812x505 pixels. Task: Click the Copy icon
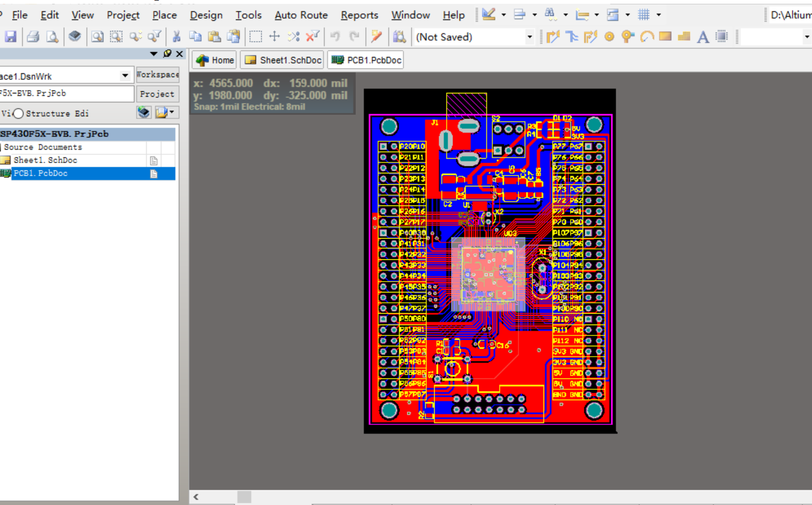(x=195, y=37)
